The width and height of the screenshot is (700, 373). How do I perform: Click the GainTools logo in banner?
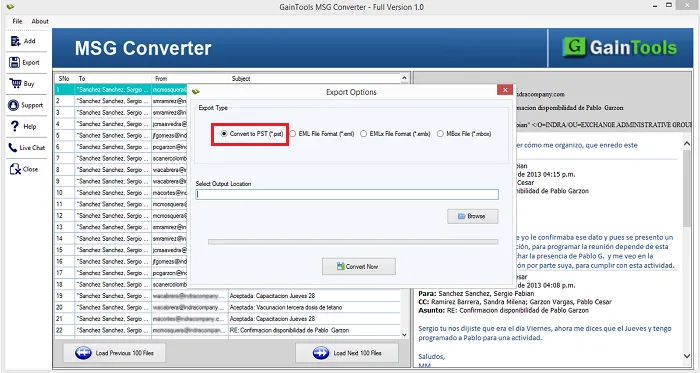click(x=620, y=47)
